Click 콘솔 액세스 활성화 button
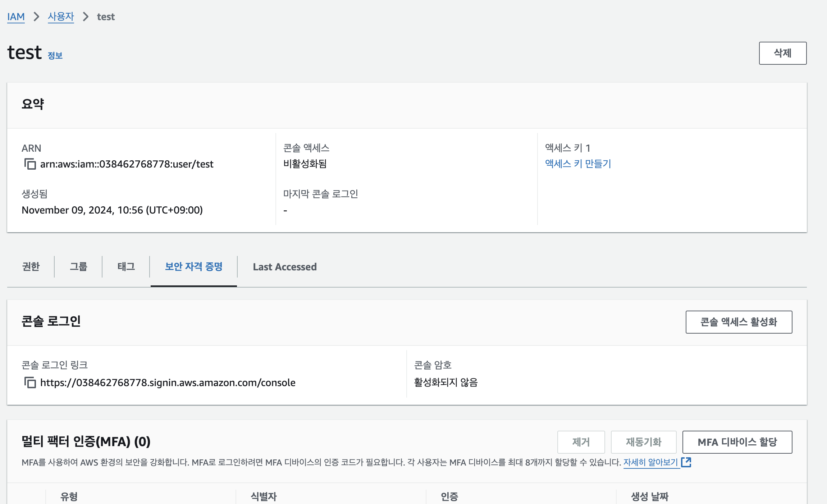 click(x=739, y=322)
